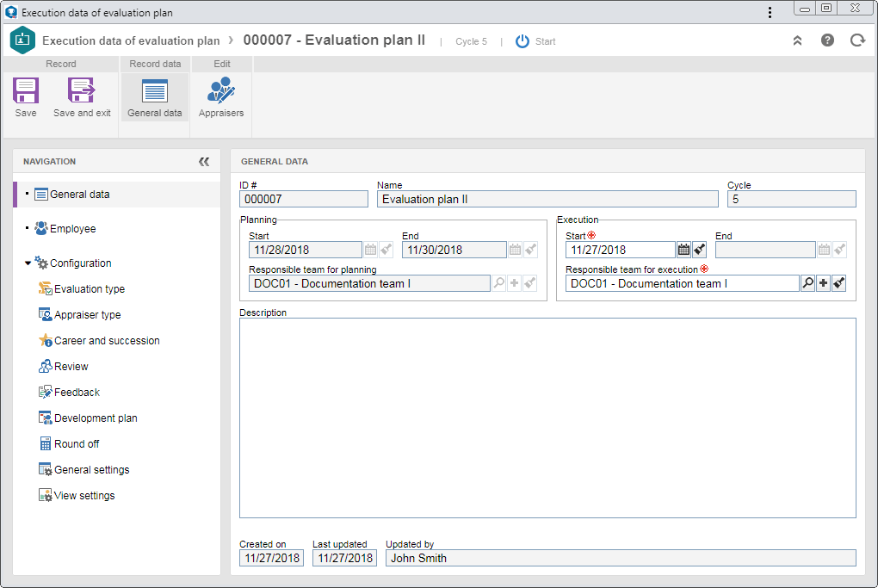Click responsible team for planning field
The width and height of the screenshot is (878, 588).
click(x=369, y=283)
